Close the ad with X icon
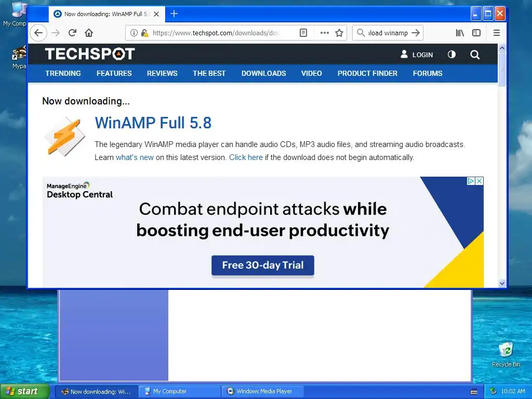This screenshot has width=532, height=399. (x=479, y=181)
